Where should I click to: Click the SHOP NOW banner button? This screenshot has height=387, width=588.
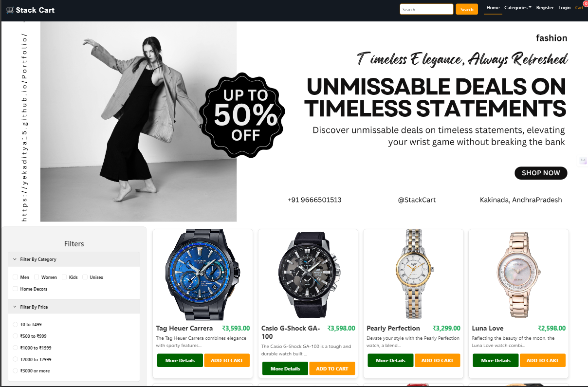point(541,173)
